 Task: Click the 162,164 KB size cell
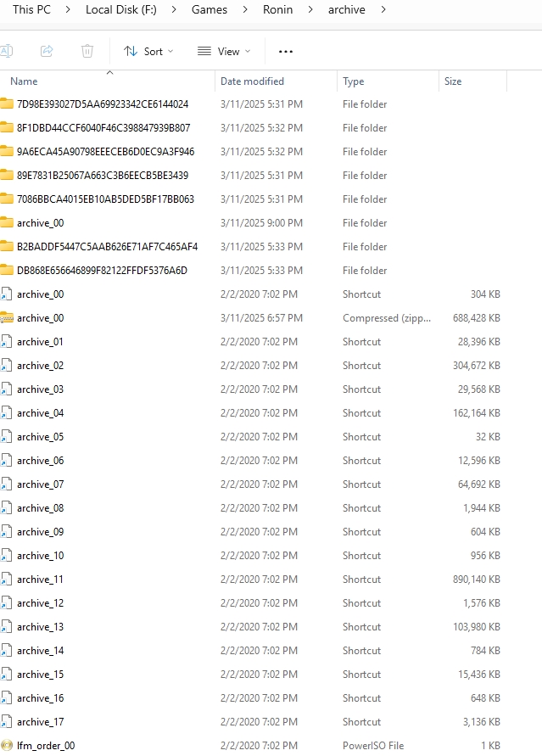(477, 412)
